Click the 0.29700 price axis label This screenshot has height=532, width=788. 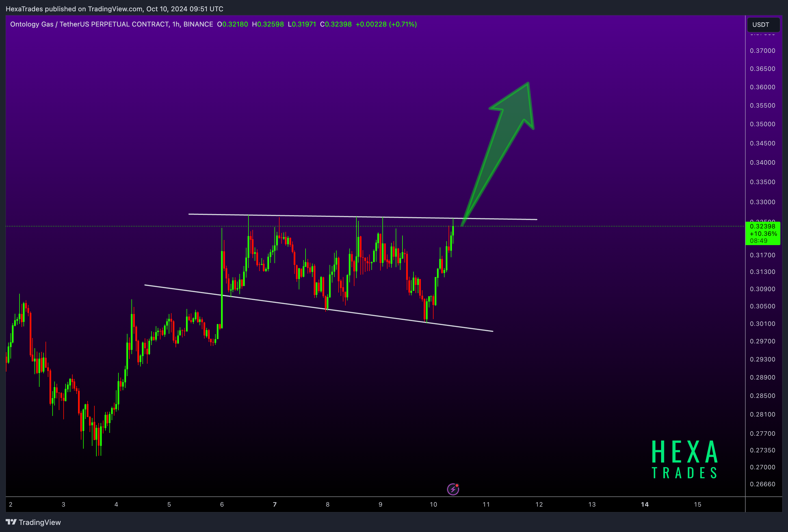pyautogui.click(x=762, y=341)
